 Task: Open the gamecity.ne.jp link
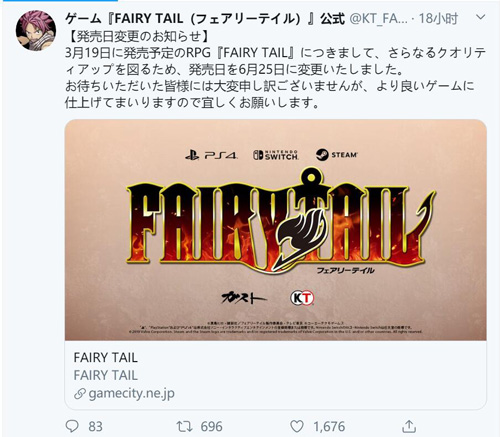[x=131, y=394]
